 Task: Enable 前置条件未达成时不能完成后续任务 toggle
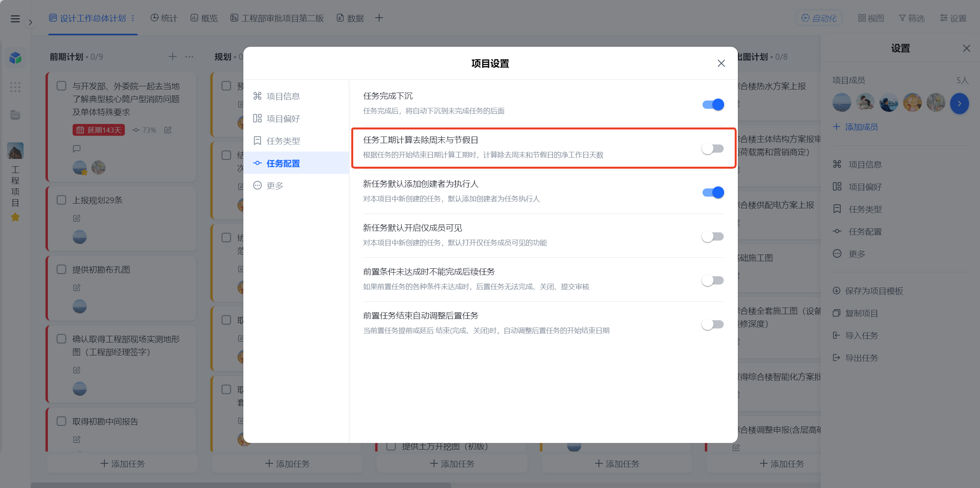[713, 280]
